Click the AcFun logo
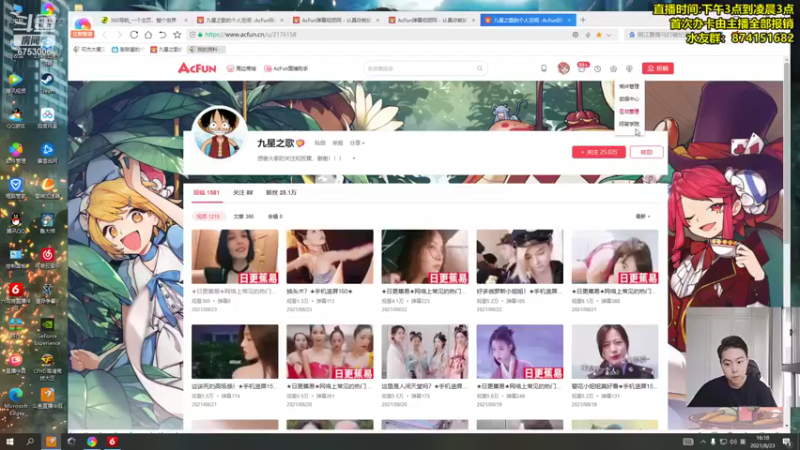The image size is (800, 450). [x=197, y=68]
